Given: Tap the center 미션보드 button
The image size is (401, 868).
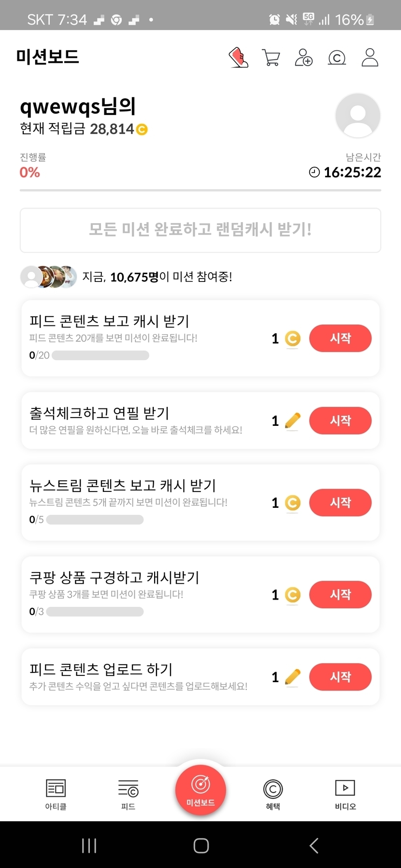Looking at the screenshot, I should 200,790.
